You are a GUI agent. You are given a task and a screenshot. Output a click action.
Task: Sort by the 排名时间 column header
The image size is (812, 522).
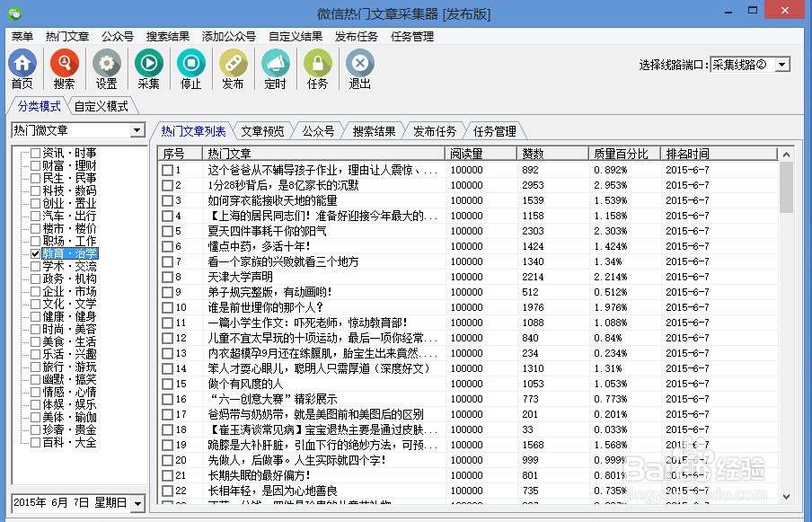719,154
